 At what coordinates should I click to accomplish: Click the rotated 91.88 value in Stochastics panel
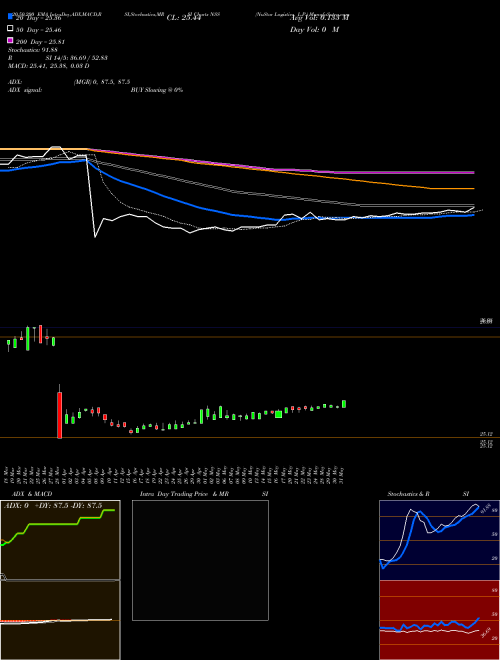[x=486, y=508]
